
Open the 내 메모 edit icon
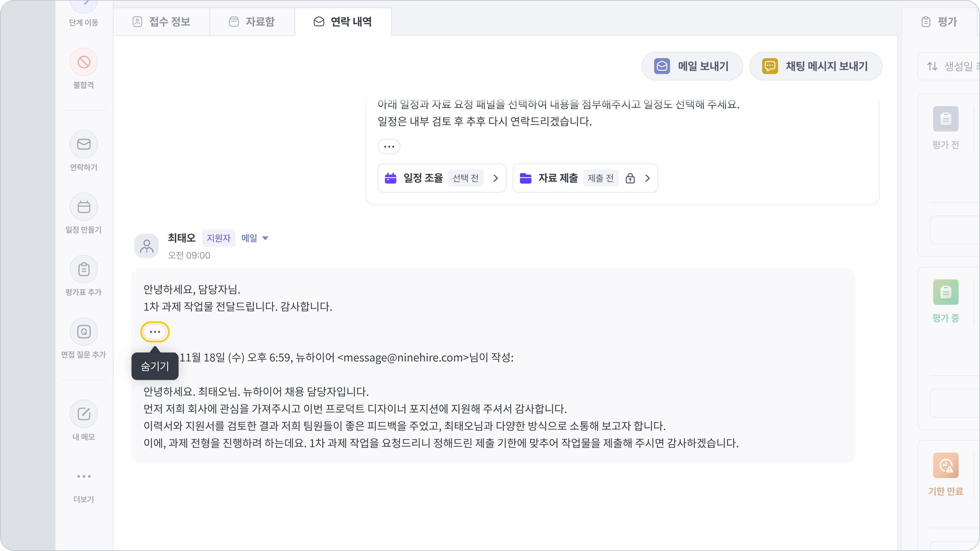pyautogui.click(x=84, y=414)
